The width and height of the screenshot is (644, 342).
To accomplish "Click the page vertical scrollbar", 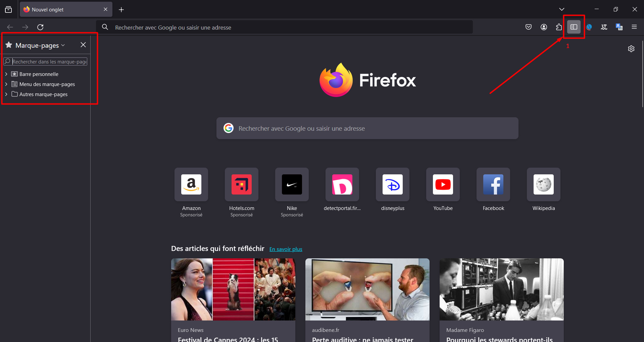I will [x=642, y=74].
